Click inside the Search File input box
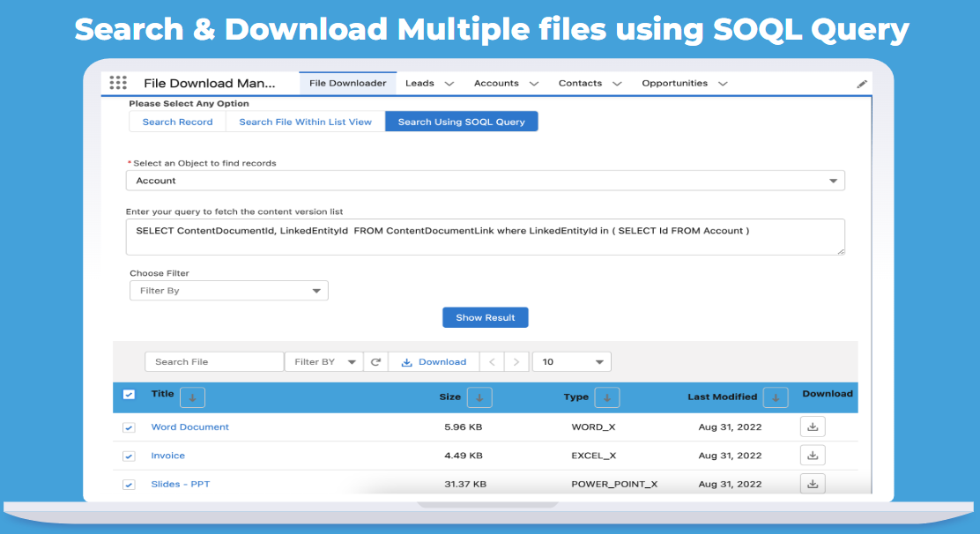Screen dimensions: 980x534 pyautogui.click(x=213, y=361)
